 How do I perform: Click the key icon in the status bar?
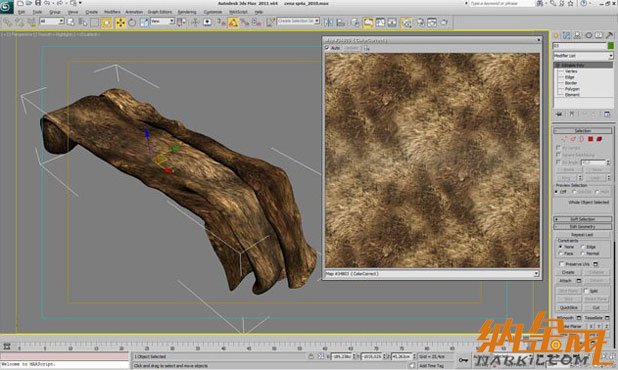coord(463,360)
